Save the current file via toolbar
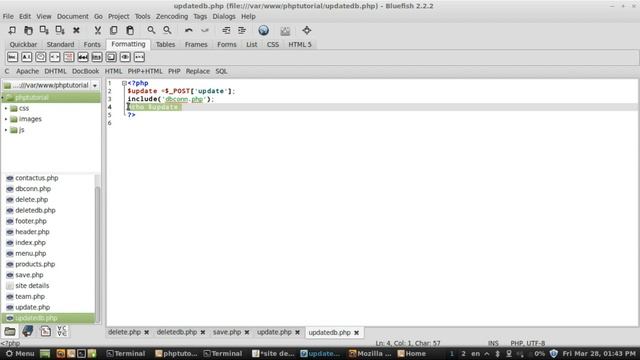 (x=44, y=30)
